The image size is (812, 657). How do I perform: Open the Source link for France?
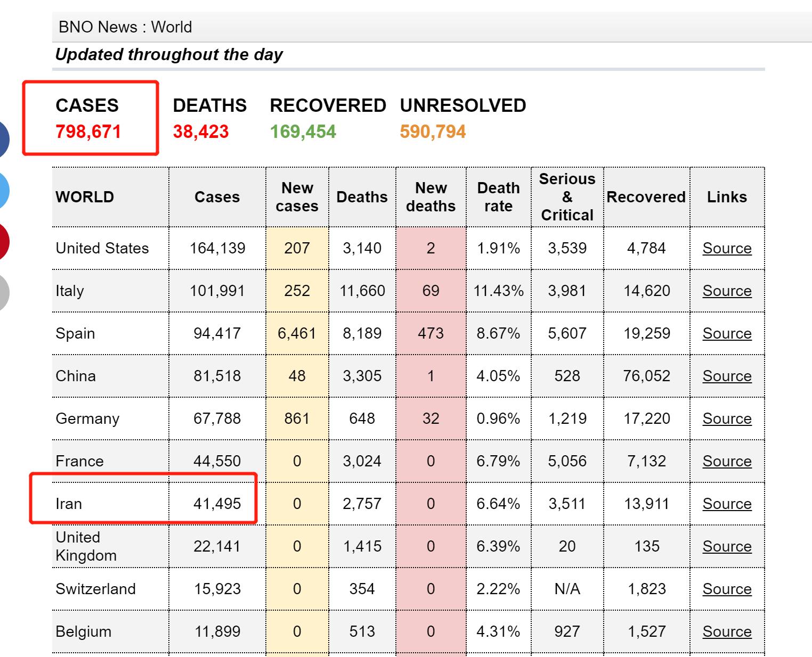pyautogui.click(x=727, y=461)
